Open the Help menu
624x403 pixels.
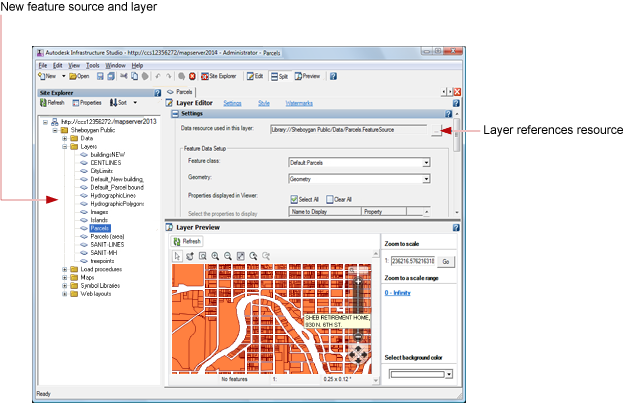point(137,65)
